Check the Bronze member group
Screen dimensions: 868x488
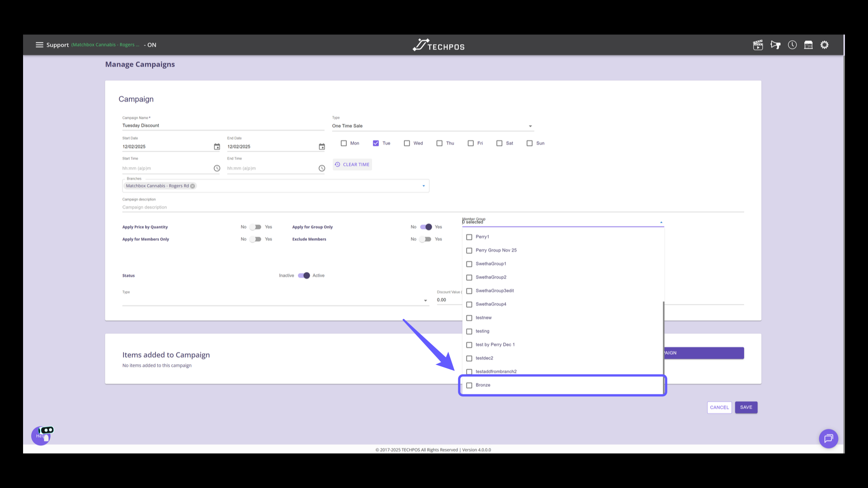(469, 385)
